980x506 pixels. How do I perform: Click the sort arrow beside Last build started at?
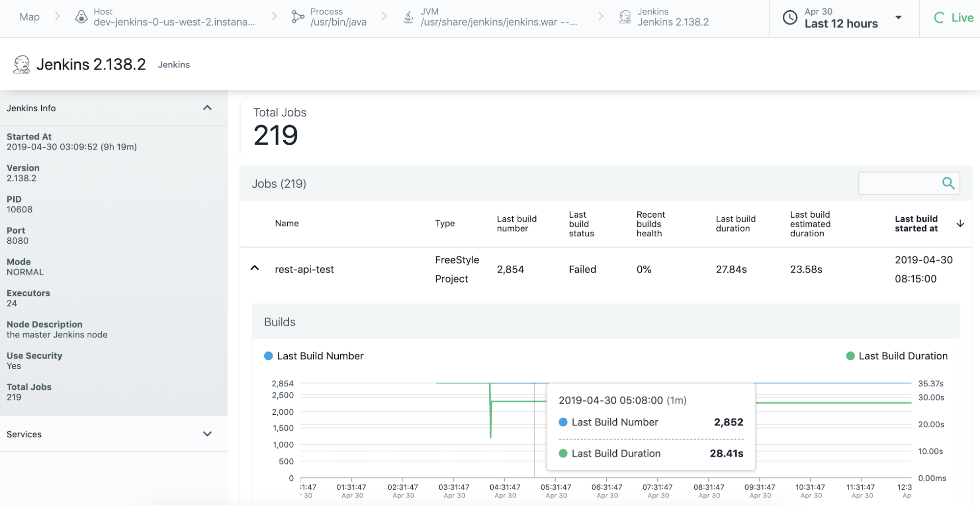click(960, 224)
